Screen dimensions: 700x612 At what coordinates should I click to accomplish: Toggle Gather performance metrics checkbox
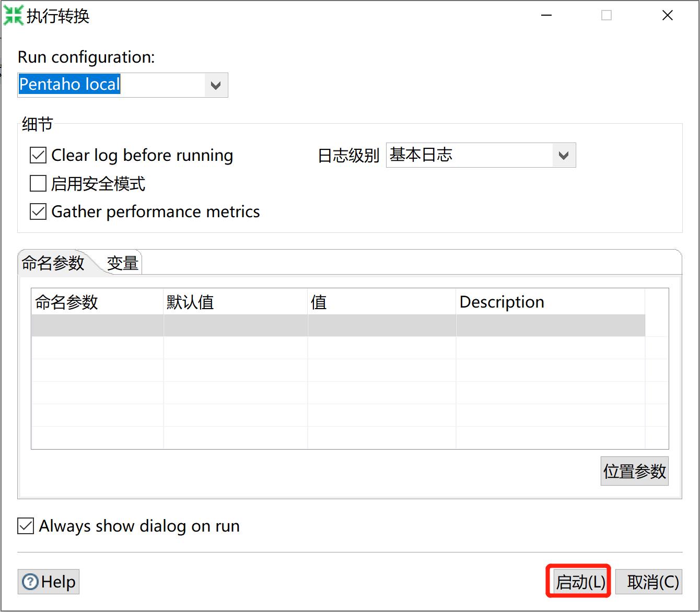[x=38, y=211]
